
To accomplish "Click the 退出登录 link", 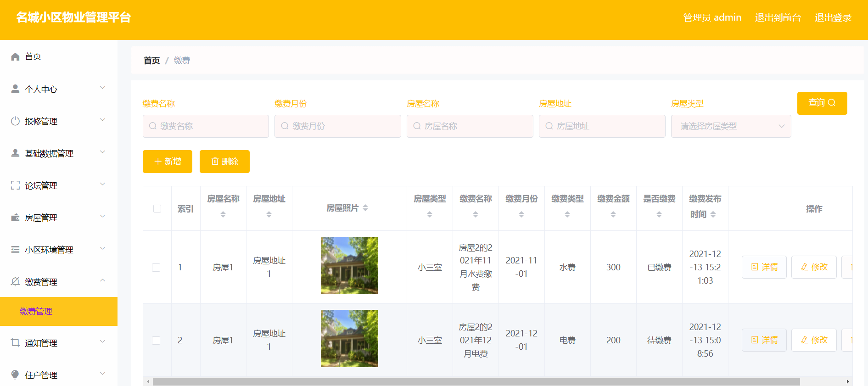I will (833, 17).
